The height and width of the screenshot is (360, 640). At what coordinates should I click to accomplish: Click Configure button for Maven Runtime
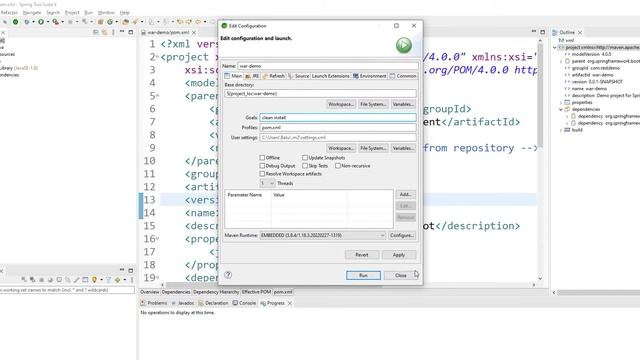click(x=402, y=236)
